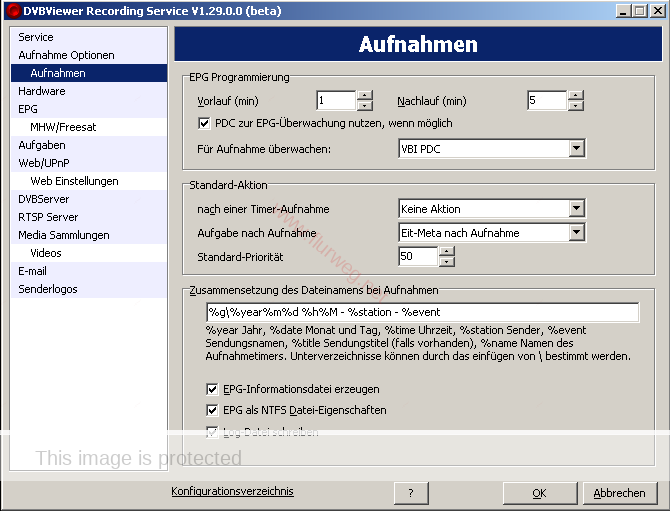This screenshot has height=511, width=670.
Task: Toggle PDC zur EPG-Überwachung checkbox
Action: click(204, 123)
